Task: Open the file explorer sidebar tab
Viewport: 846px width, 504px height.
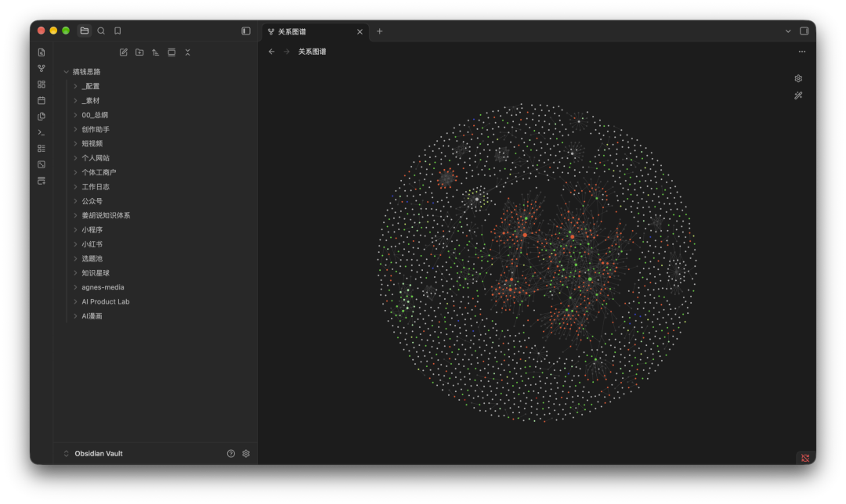Action: pyautogui.click(x=84, y=31)
